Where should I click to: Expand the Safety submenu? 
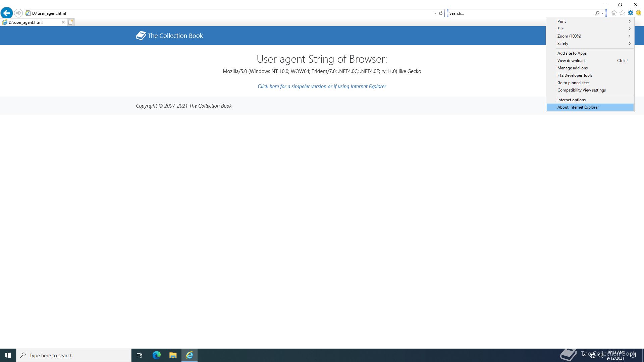click(x=590, y=44)
